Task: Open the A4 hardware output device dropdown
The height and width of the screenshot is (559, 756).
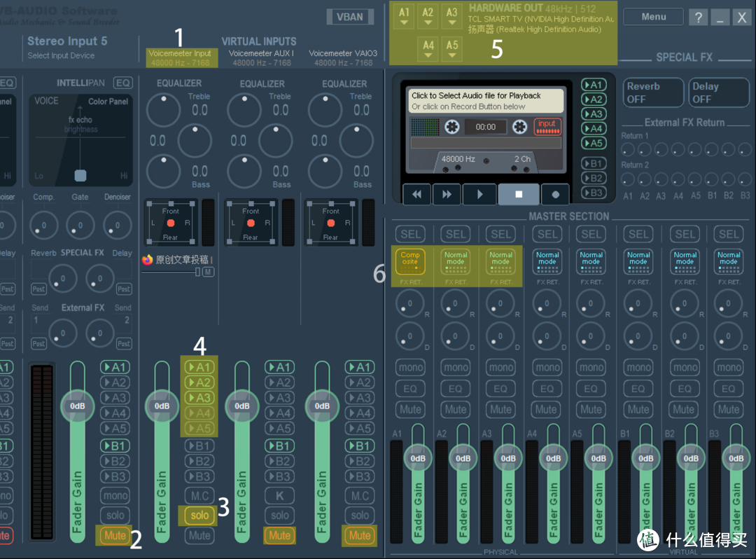Action: coord(428,49)
